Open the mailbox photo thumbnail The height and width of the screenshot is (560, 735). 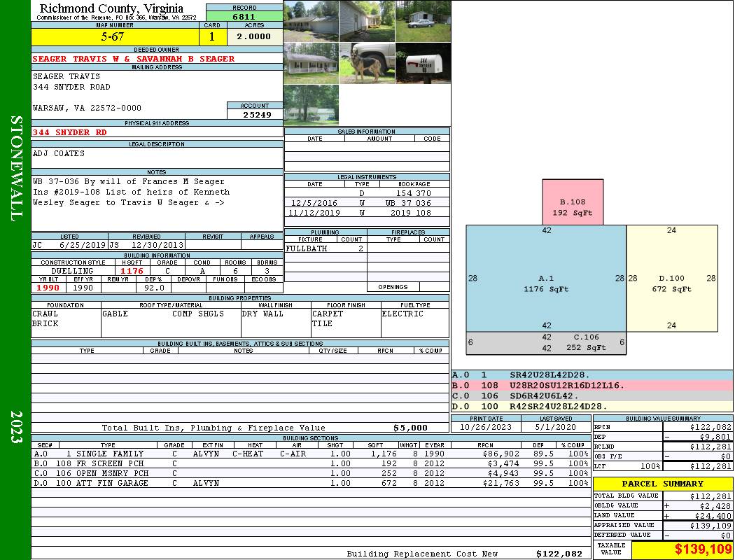[423, 64]
